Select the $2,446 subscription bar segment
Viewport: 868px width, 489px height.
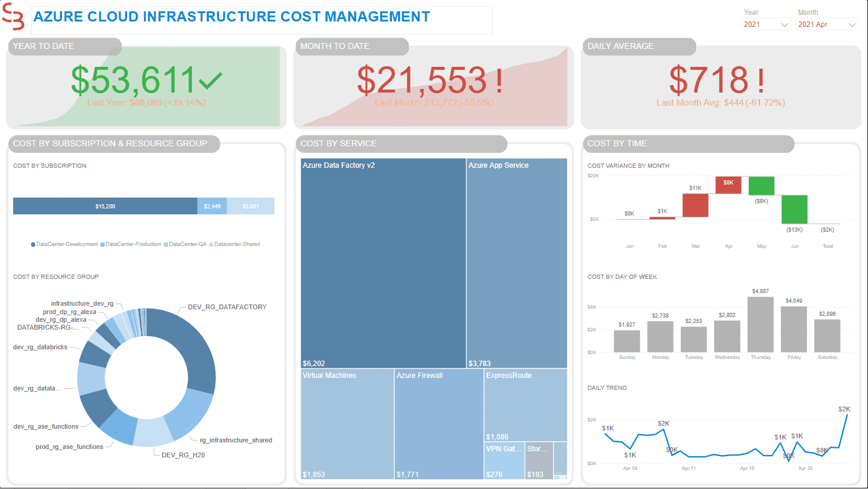(x=212, y=206)
